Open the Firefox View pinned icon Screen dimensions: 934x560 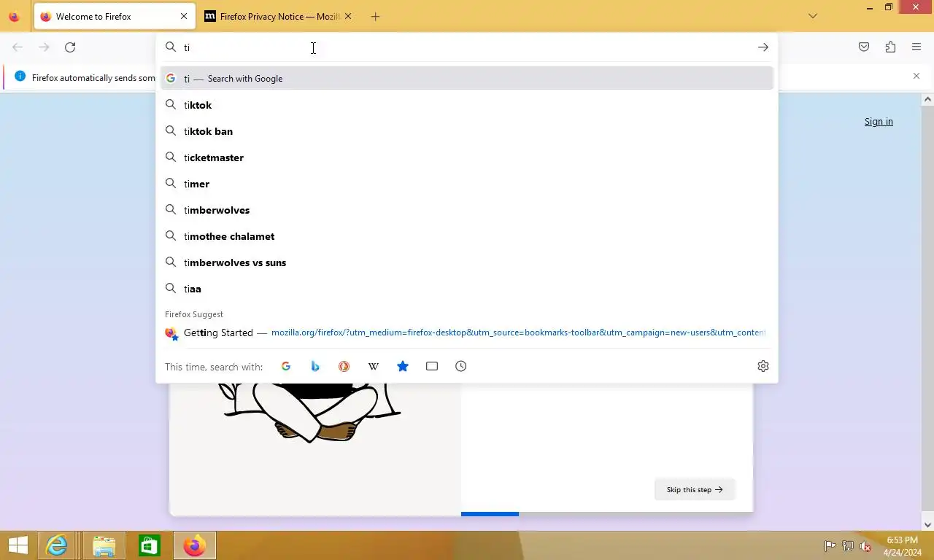(x=14, y=16)
